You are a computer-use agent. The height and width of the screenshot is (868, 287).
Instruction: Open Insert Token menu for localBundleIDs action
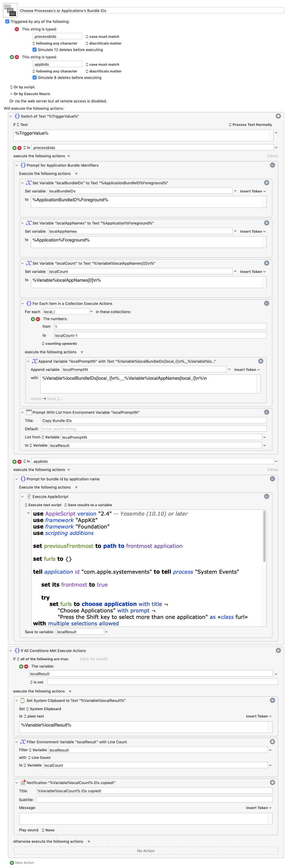[x=252, y=191]
